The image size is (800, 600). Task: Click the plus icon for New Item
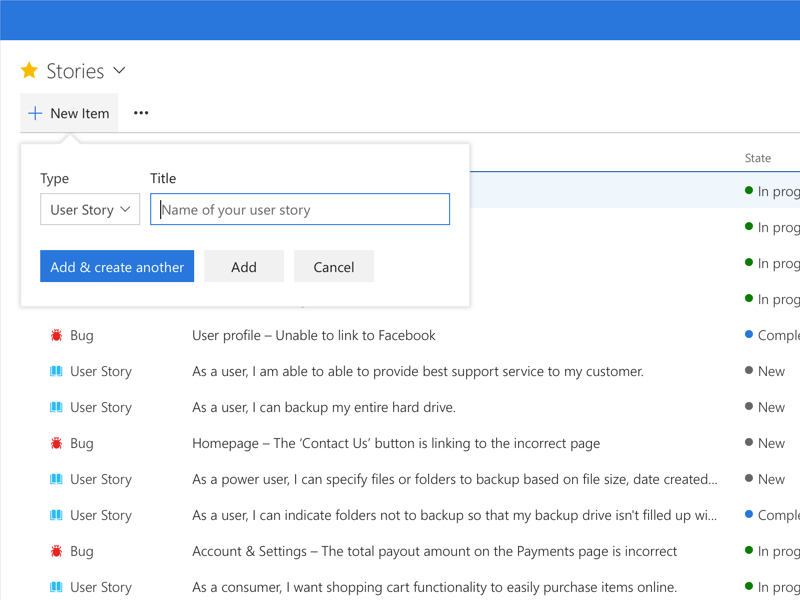(35, 113)
